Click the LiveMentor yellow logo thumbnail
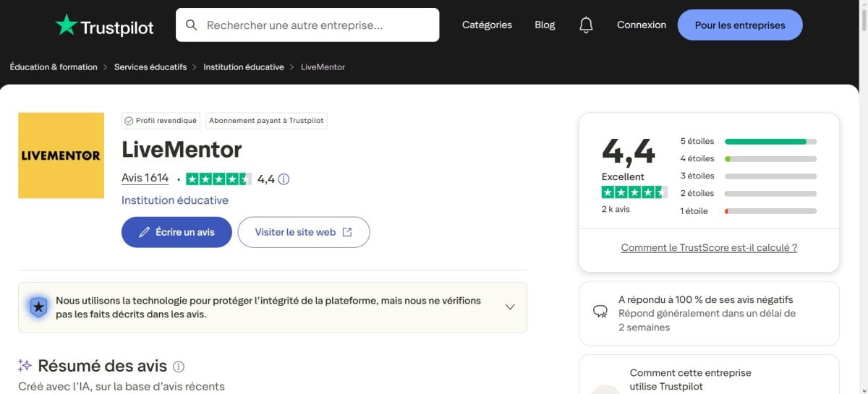 click(x=61, y=155)
